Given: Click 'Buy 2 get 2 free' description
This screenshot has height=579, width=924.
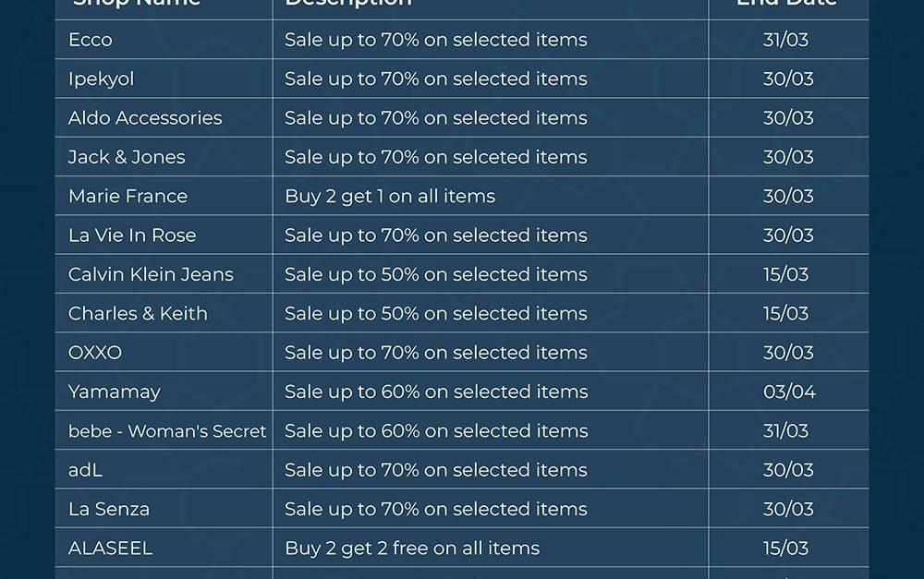Looking at the screenshot, I should point(412,549).
